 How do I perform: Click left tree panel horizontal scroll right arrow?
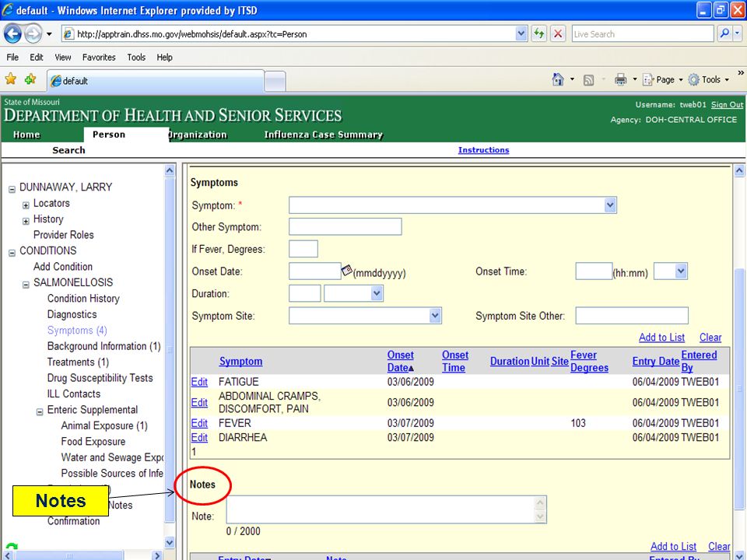(x=157, y=555)
